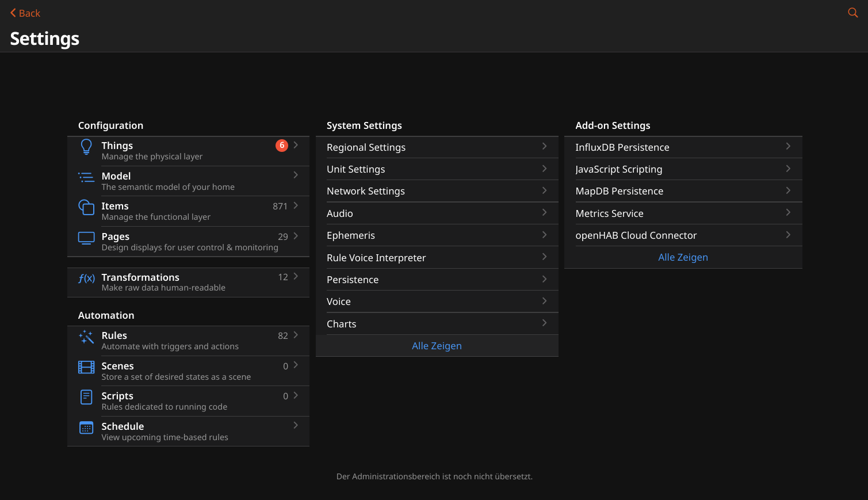Click the Model list icon
Viewport: 868px width, 500px height.
[86, 178]
